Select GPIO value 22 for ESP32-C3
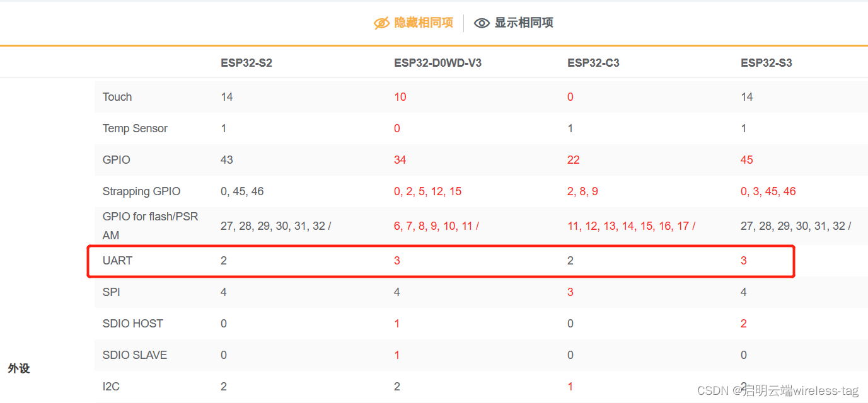The height and width of the screenshot is (403, 868). [x=574, y=160]
